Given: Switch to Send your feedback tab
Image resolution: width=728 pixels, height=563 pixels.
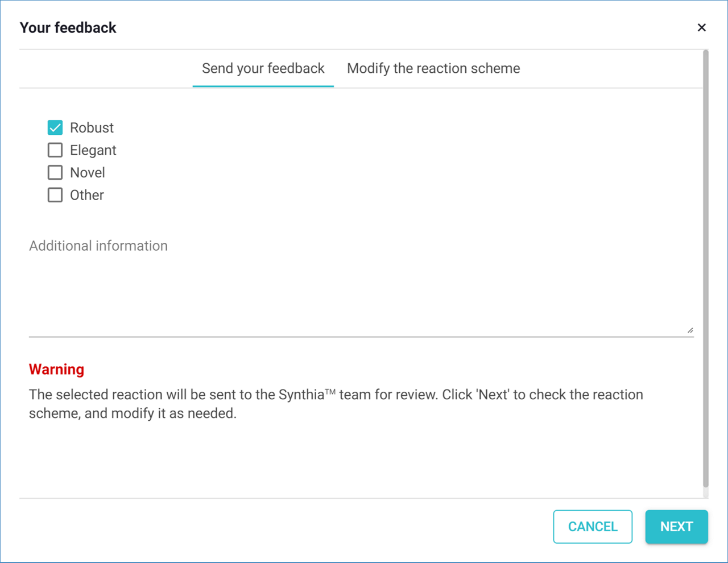Looking at the screenshot, I should click(263, 68).
